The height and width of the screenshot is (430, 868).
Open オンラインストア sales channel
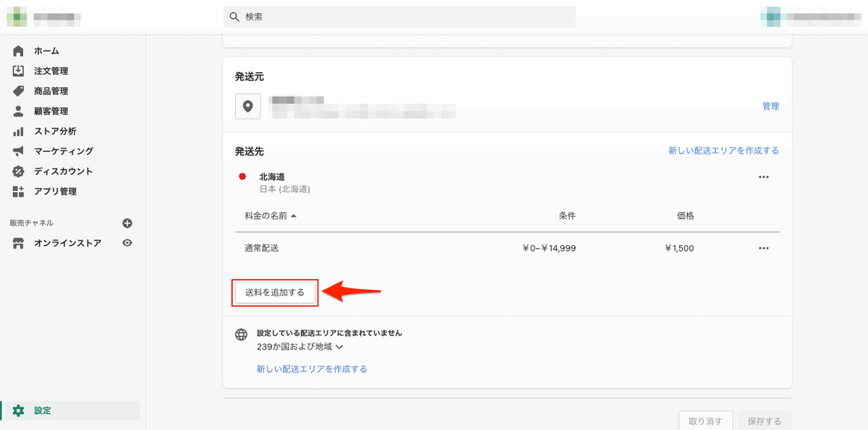pyautogui.click(x=68, y=244)
